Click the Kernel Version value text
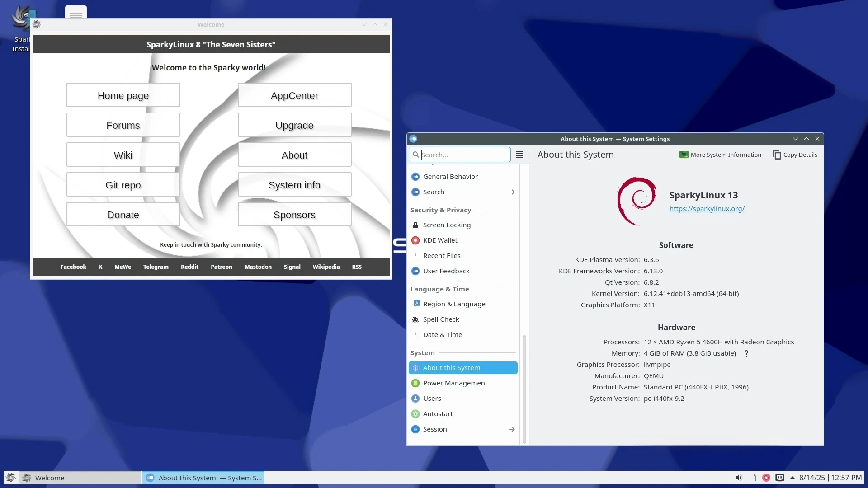Image resolution: width=868 pixels, height=488 pixels. click(x=691, y=294)
